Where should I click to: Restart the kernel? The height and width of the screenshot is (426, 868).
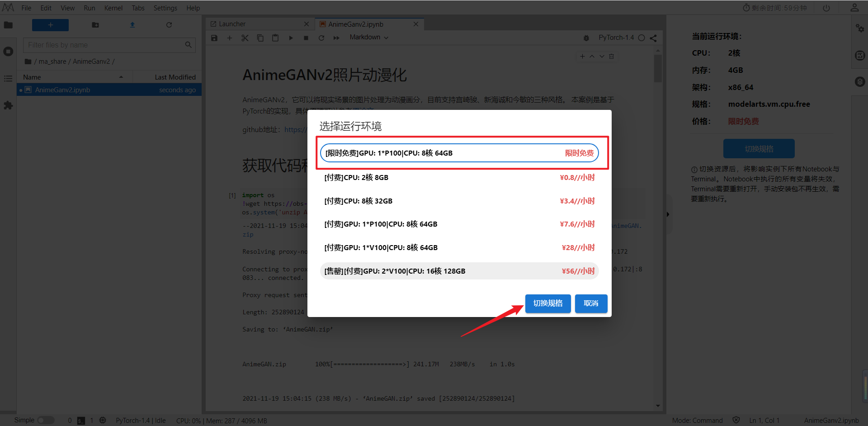point(321,38)
